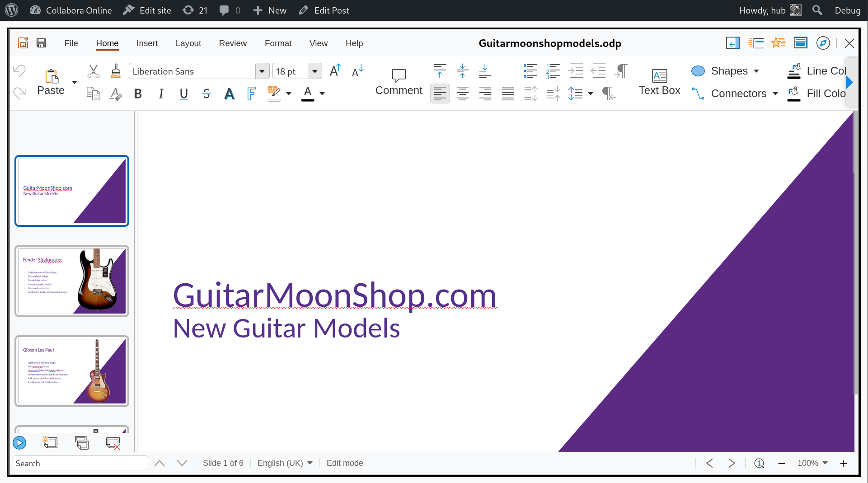The height and width of the screenshot is (483, 868).
Task: Duplicate the current slide
Action: (82, 443)
